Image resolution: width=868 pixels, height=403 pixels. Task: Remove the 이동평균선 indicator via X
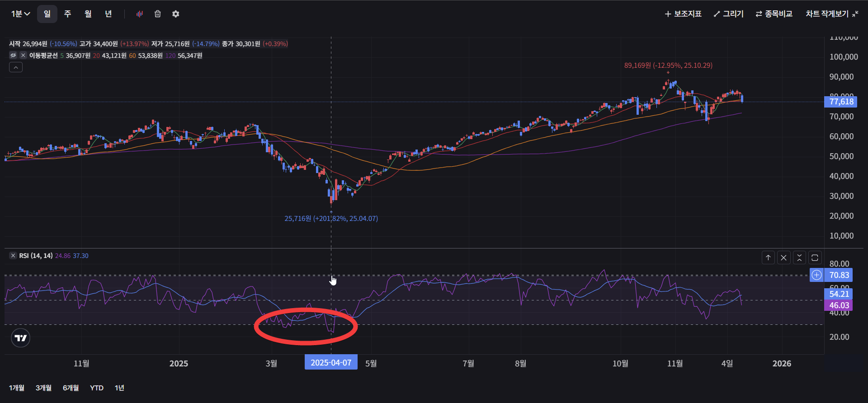[23, 55]
